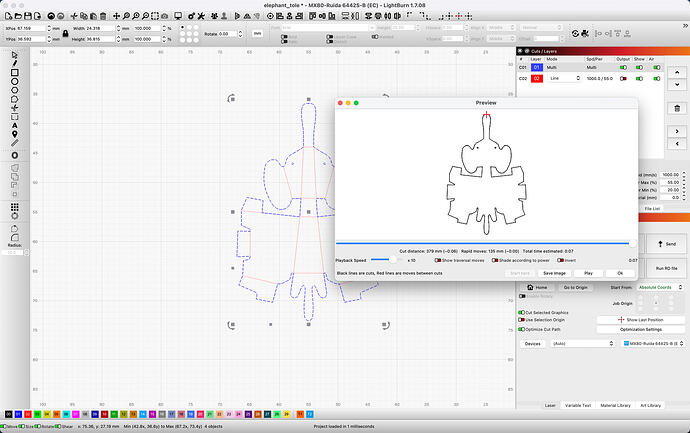This screenshot has height=433, width=690.
Task: Open the MX80-Ruida device selector dropdown
Action: pos(651,343)
